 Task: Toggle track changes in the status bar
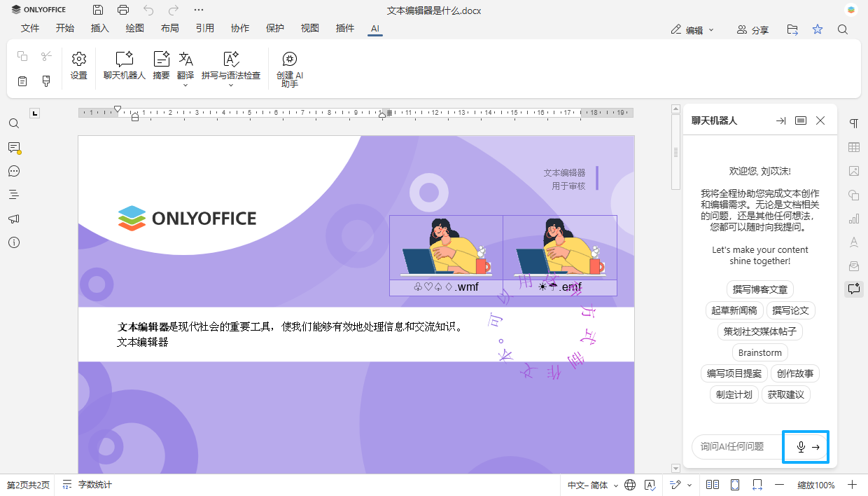[x=674, y=484]
